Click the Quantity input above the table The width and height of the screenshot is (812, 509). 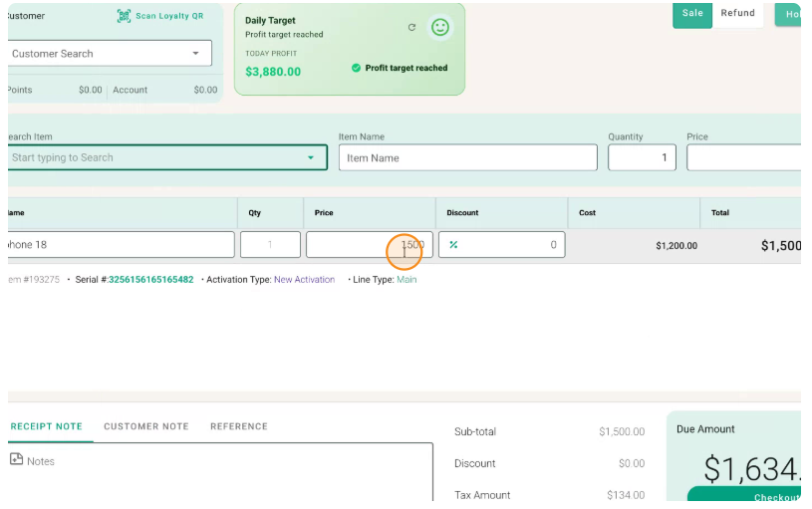[642, 157]
